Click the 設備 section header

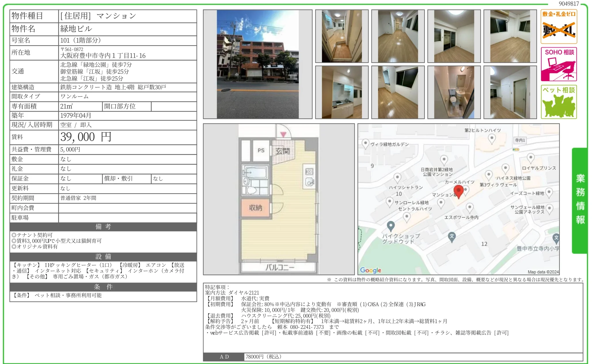coord(103,257)
